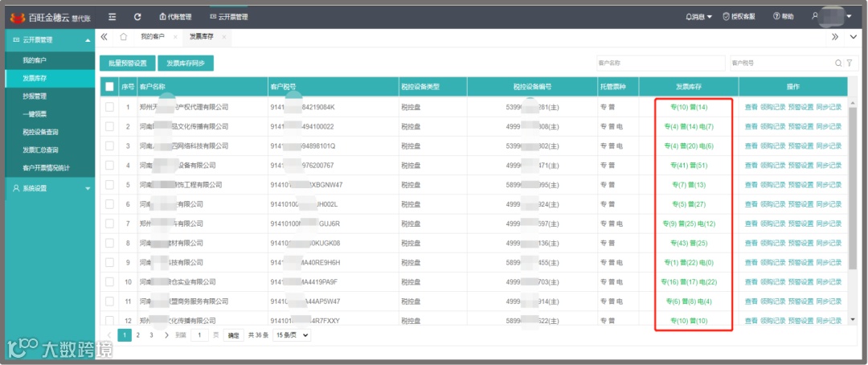Switch to the 我的客户 tab
The width and height of the screenshot is (868, 365).
152,37
